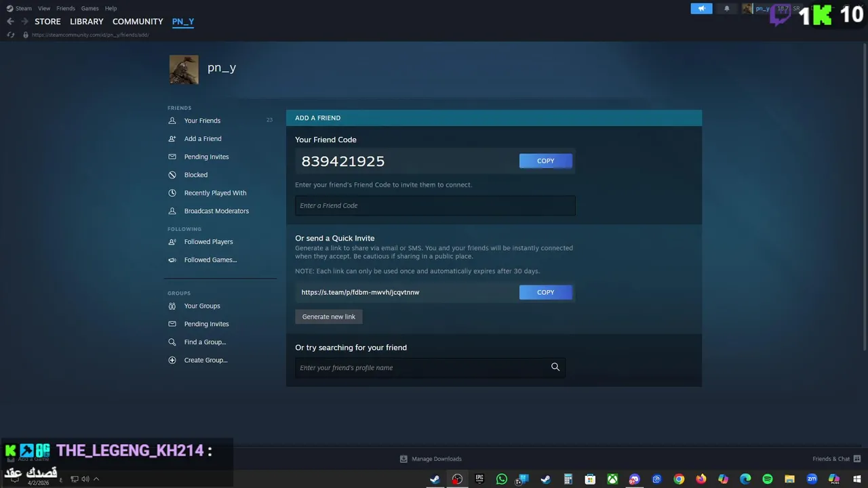Click the steamcommunity URL in address bar

click(90, 35)
